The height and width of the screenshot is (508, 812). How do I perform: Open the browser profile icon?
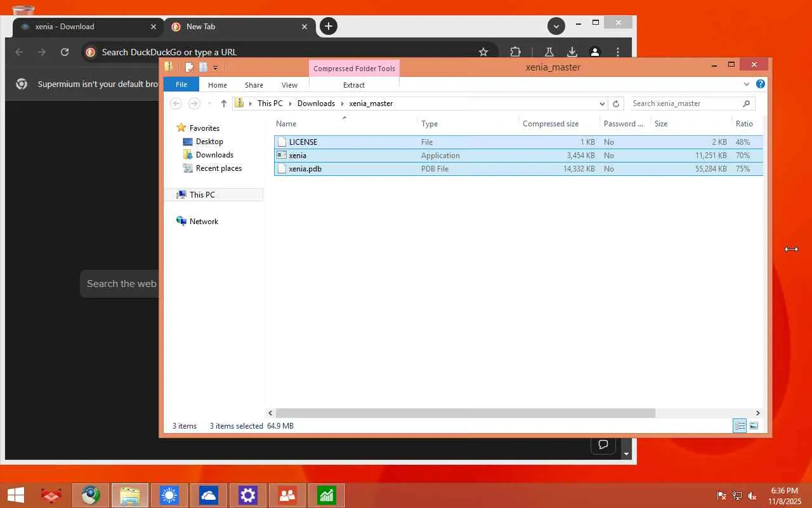pyautogui.click(x=595, y=52)
